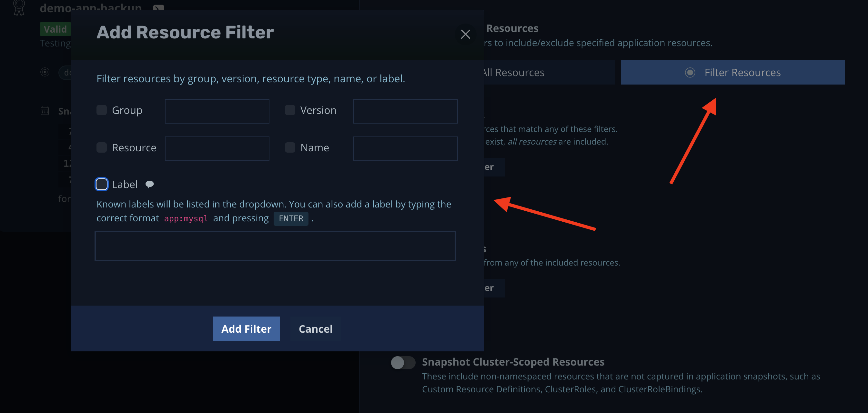Toggle the Label checkbox
The width and height of the screenshot is (868, 413).
click(x=101, y=184)
